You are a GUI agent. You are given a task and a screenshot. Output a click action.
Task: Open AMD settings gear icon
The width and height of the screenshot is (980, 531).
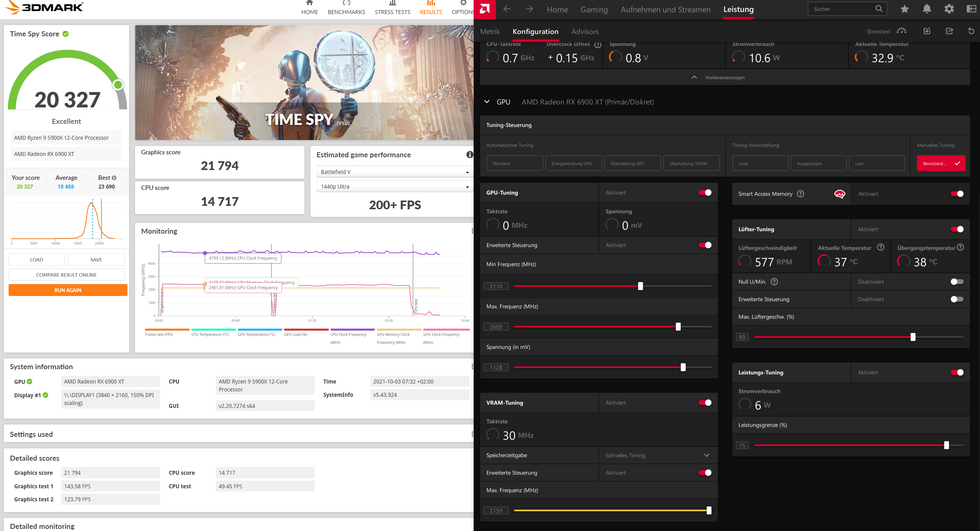point(949,9)
